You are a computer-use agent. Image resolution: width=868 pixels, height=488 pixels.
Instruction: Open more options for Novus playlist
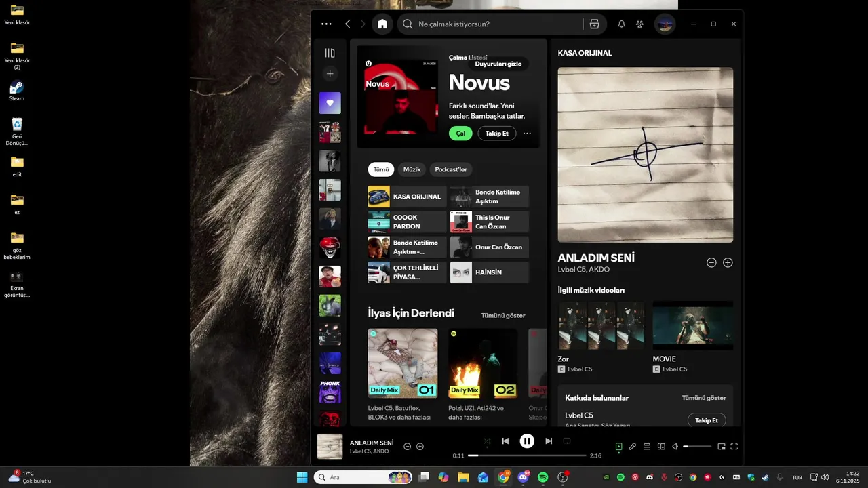pos(527,134)
